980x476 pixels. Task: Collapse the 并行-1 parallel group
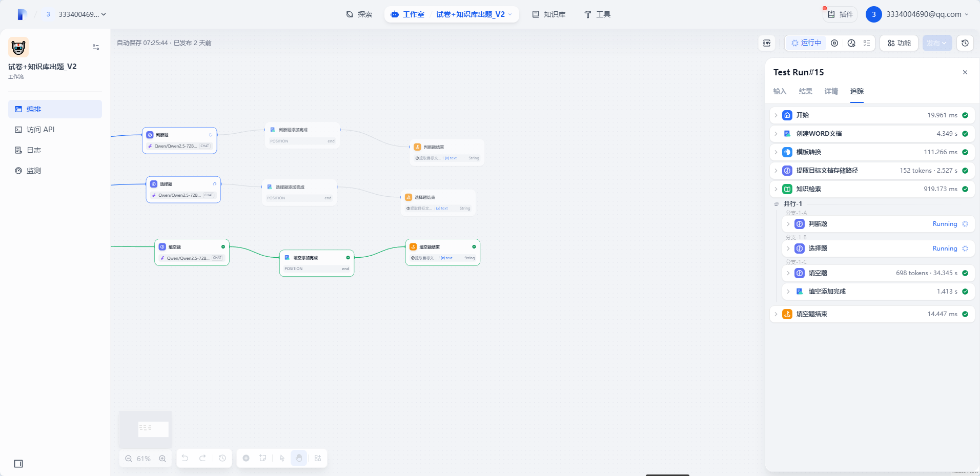777,204
